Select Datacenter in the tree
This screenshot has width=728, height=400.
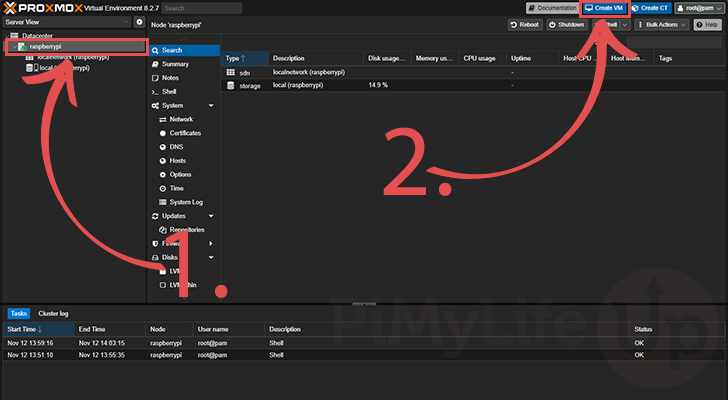pyautogui.click(x=37, y=36)
